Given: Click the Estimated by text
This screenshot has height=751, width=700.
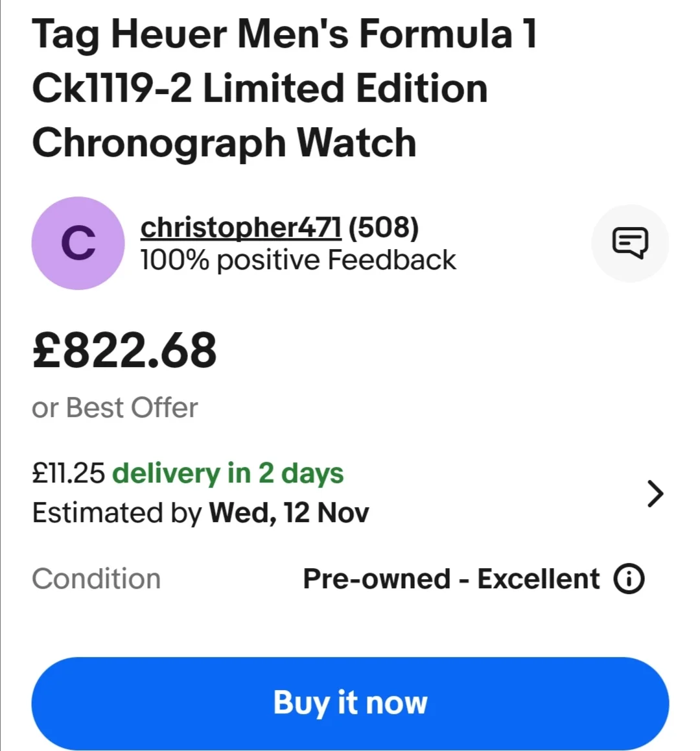Looking at the screenshot, I should click(117, 513).
